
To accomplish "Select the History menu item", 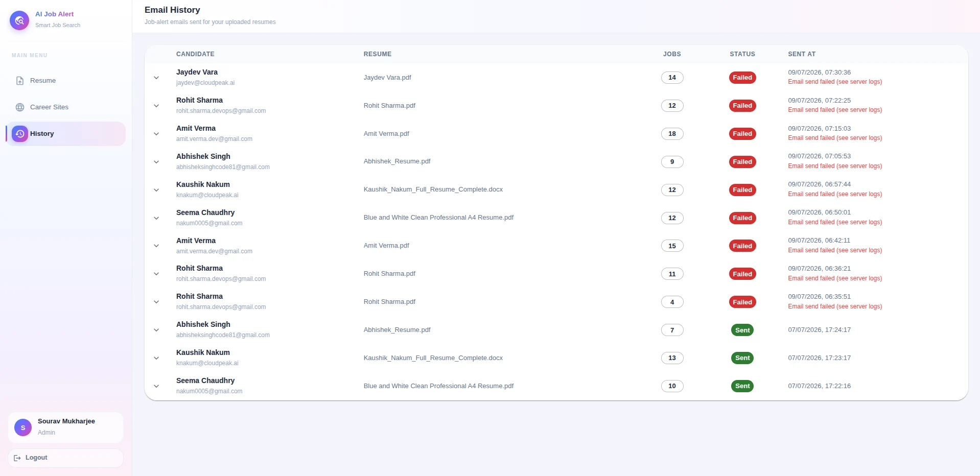I will click(65, 134).
